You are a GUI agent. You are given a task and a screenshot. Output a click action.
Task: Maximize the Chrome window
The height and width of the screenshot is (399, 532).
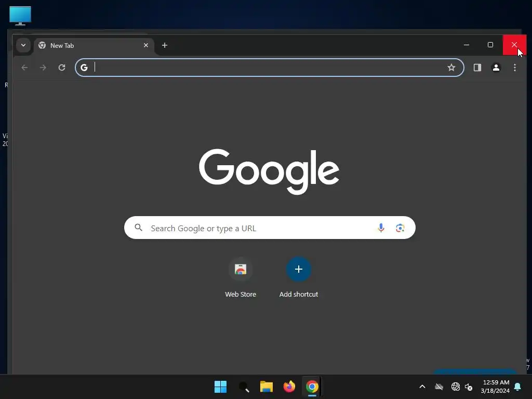[x=490, y=45]
